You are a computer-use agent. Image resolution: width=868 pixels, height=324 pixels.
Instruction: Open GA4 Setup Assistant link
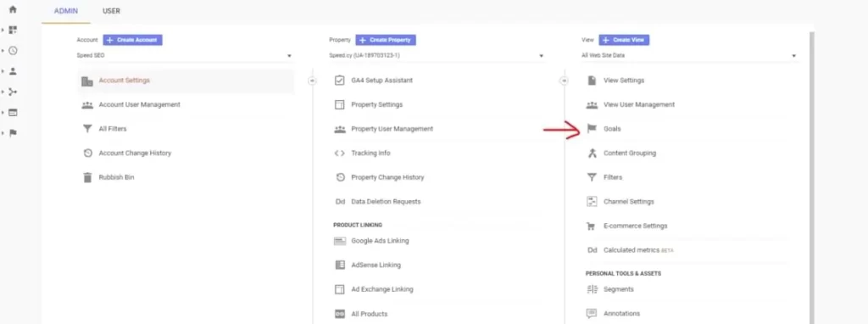(382, 81)
